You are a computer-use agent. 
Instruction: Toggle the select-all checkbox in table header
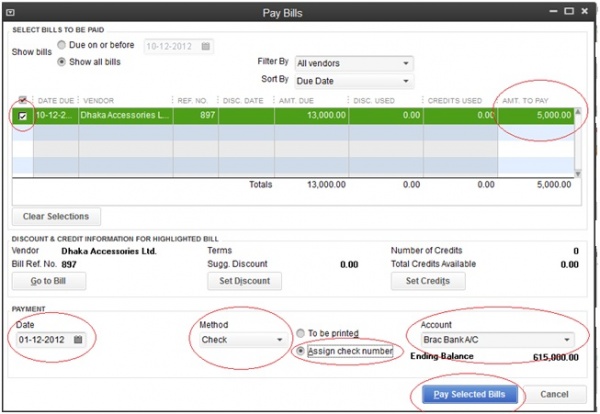[x=23, y=100]
